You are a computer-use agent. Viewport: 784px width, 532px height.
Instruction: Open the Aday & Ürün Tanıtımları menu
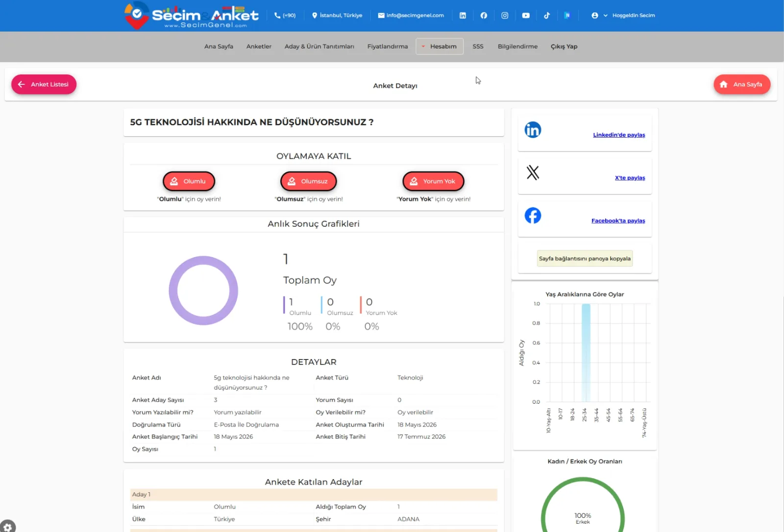[x=319, y=47]
